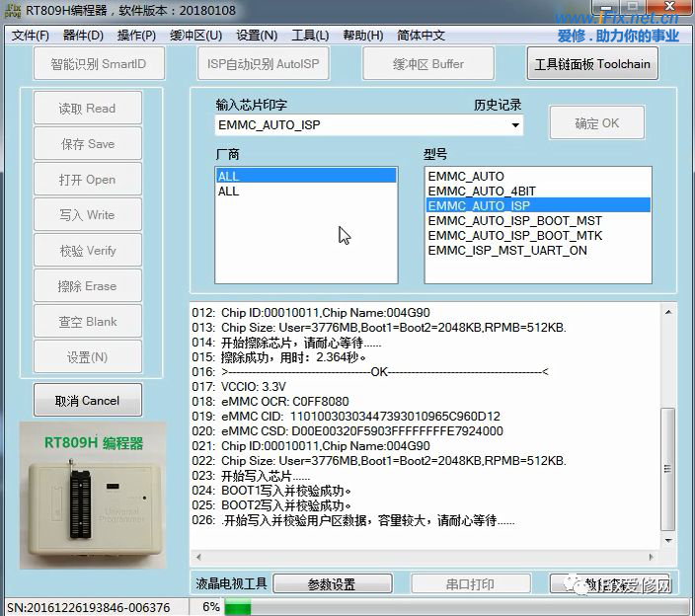Image resolution: width=695 pixels, height=616 pixels.
Task: Open the 工具(L) menu
Action: click(310, 36)
